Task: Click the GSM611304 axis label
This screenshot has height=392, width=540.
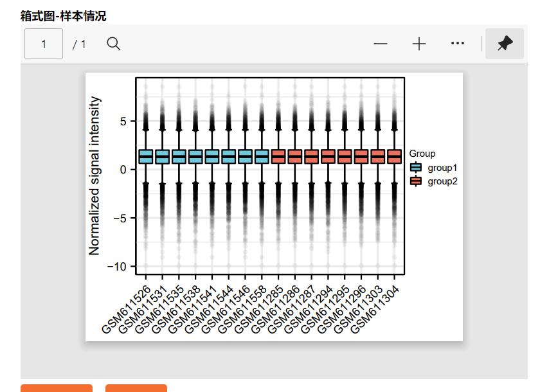Action: [x=375, y=309]
